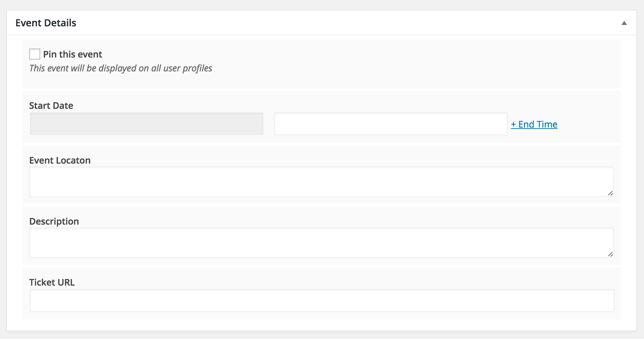Add an end time via + End Time
644x339 pixels.
coord(534,124)
